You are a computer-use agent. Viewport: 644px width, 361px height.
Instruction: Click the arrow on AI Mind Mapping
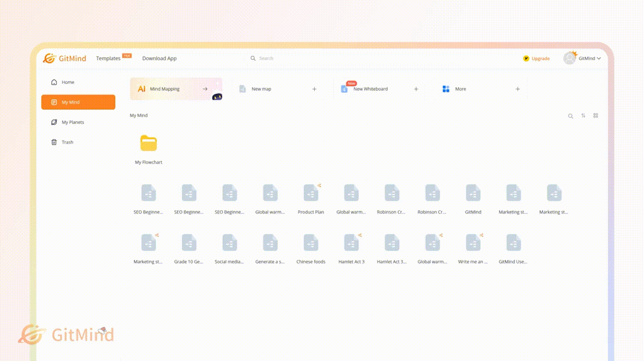(205, 89)
